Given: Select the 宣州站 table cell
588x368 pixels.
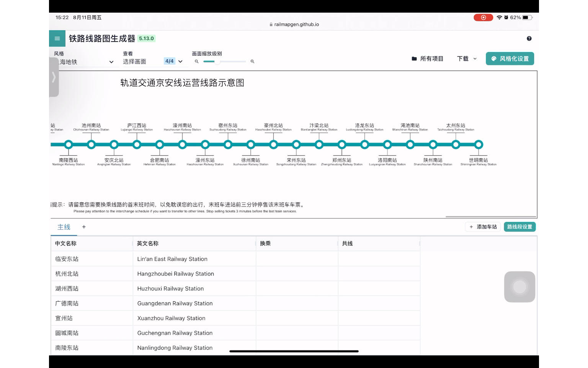Looking at the screenshot, I should click(x=92, y=318).
